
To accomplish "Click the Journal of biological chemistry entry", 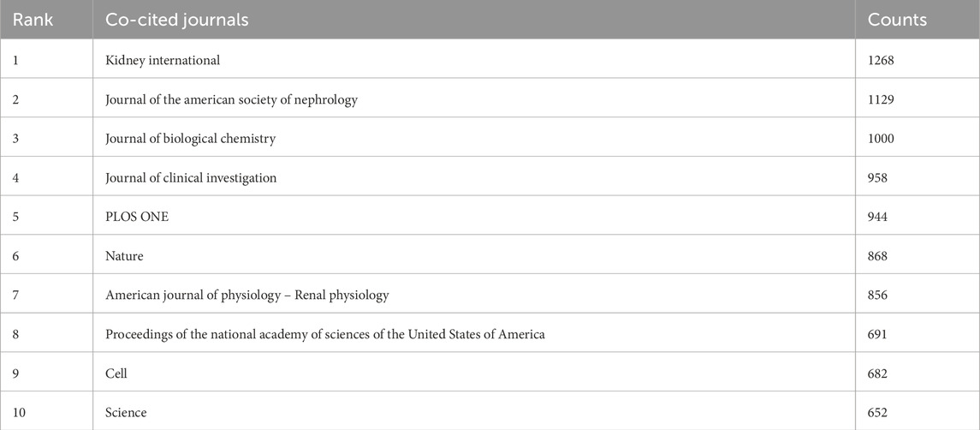I will pos(190,139).
